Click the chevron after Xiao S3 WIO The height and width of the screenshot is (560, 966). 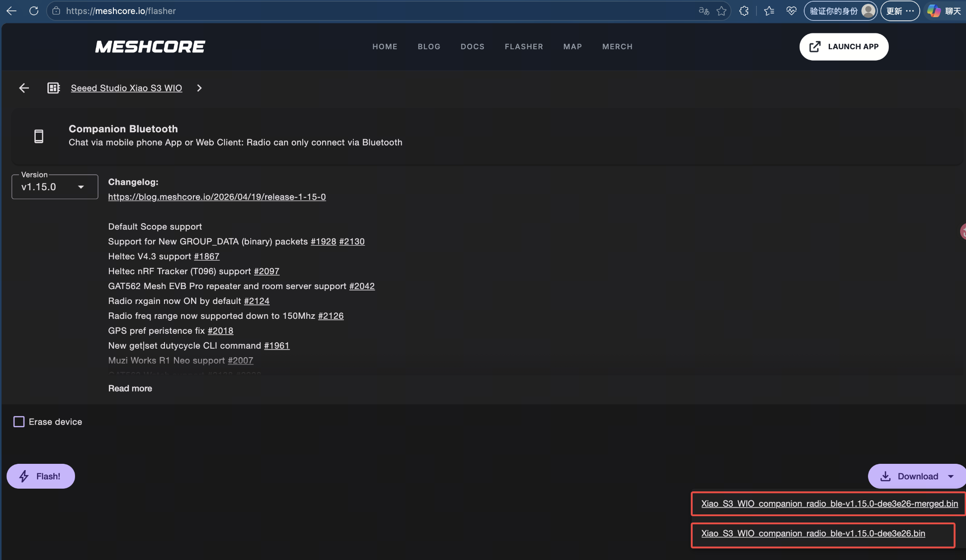pyautogui.click(x=199, y=88)
